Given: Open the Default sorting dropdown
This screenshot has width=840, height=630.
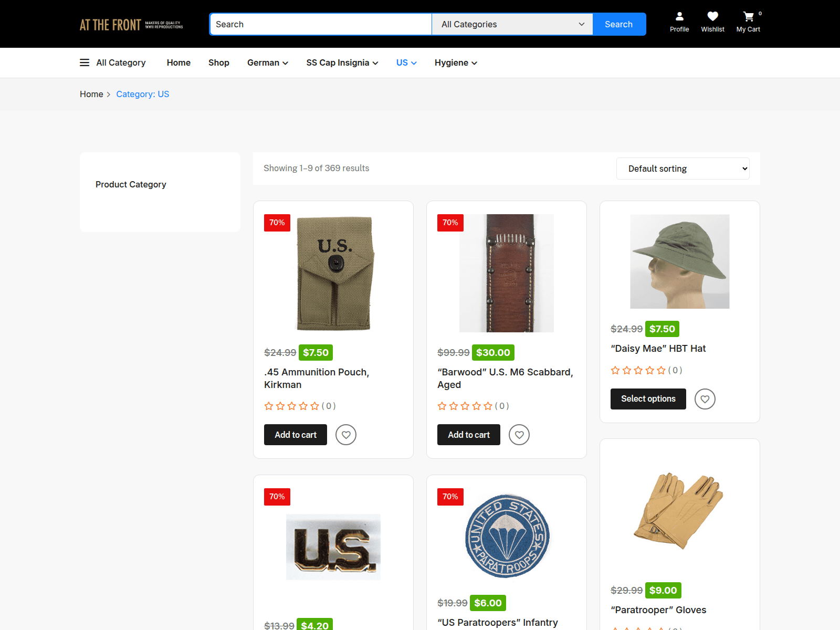Looking at the screenshot, I should [x=683, y=169].
